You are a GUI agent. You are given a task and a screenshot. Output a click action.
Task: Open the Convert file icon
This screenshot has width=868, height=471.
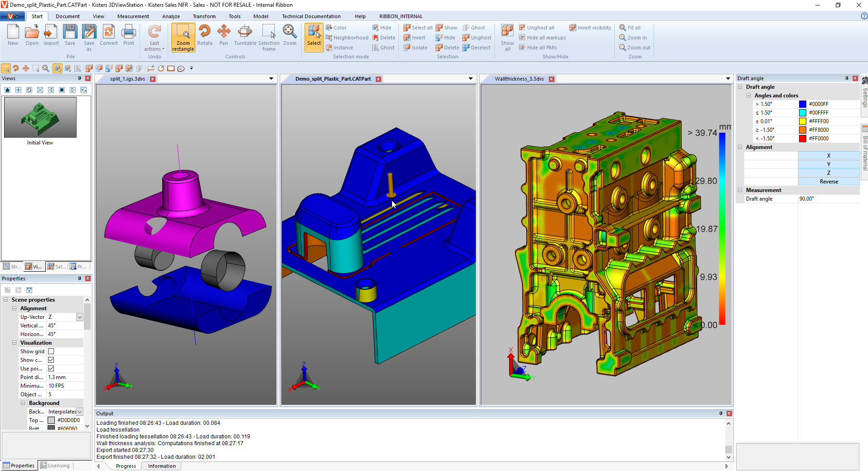pos(109,35)
